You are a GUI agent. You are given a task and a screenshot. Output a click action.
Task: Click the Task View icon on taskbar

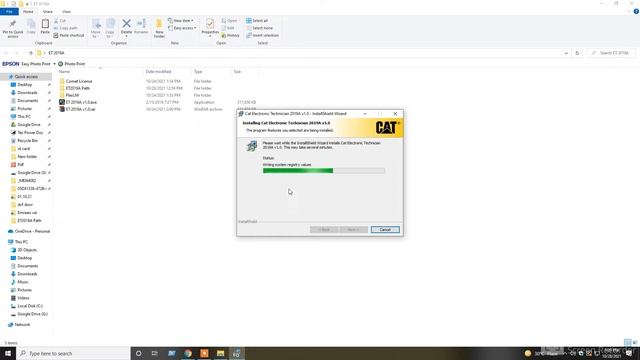[x=155, y=353]
